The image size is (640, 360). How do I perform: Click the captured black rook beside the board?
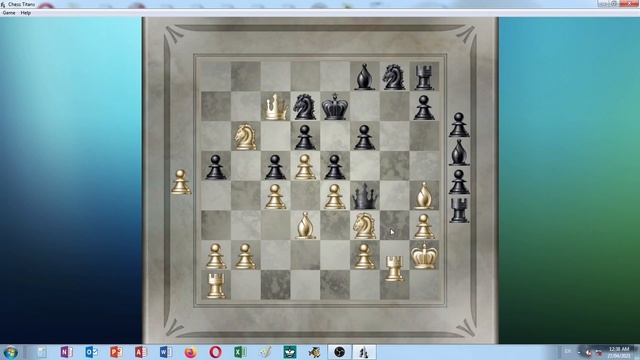pyautogui.click(x=459, y=211)
